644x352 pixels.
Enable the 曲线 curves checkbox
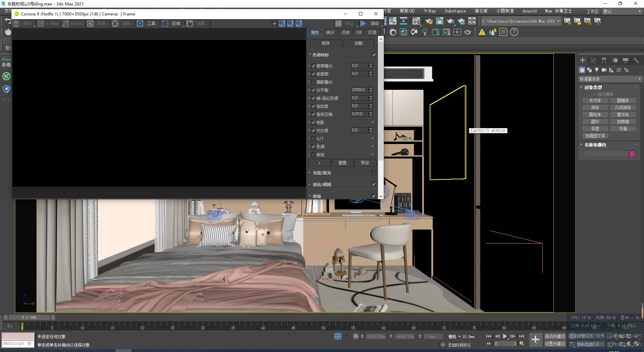pyautogui.click(x=313, y=155)
